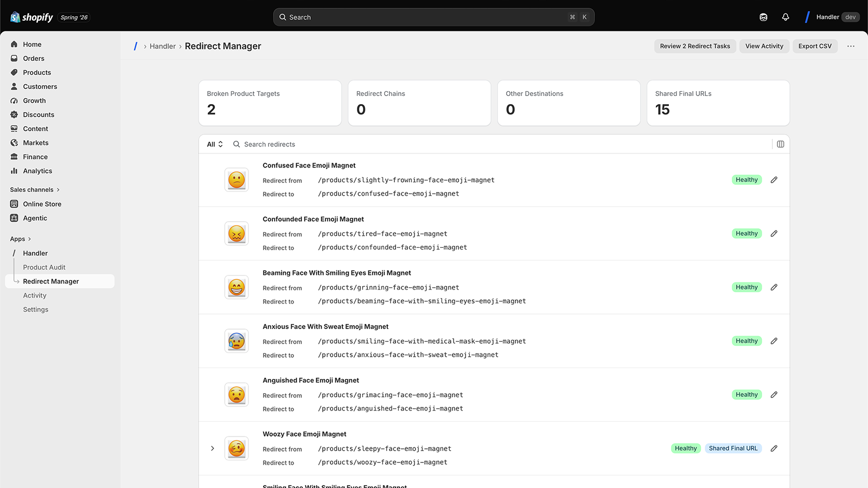Click the top Search bar
The image size is (868, 488).
[x=434, y=17]
